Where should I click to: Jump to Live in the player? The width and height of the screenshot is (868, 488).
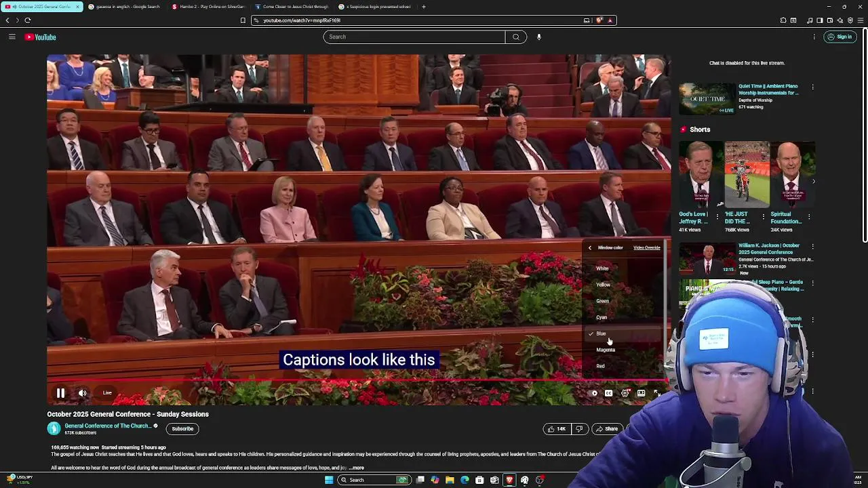tap(107, 393)
